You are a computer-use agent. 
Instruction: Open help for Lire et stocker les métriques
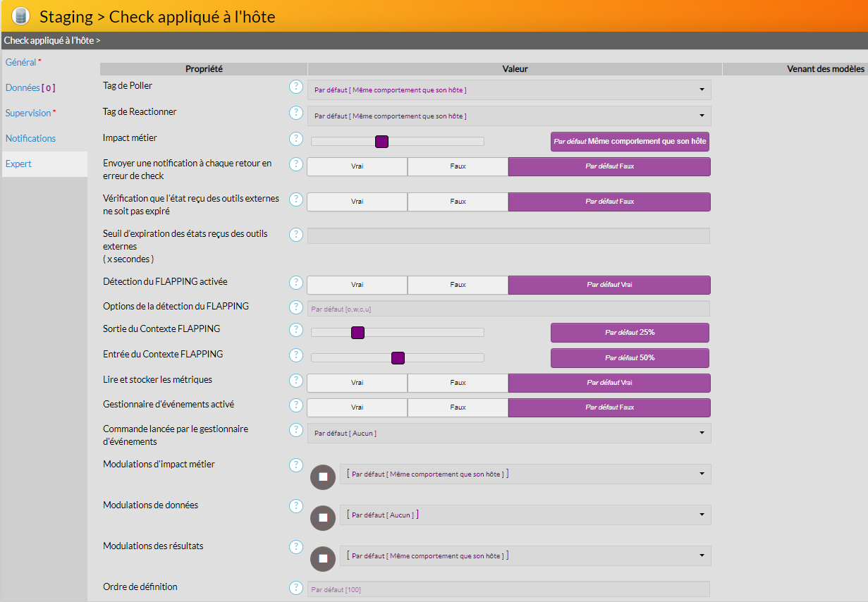click(x=296, y=381)
